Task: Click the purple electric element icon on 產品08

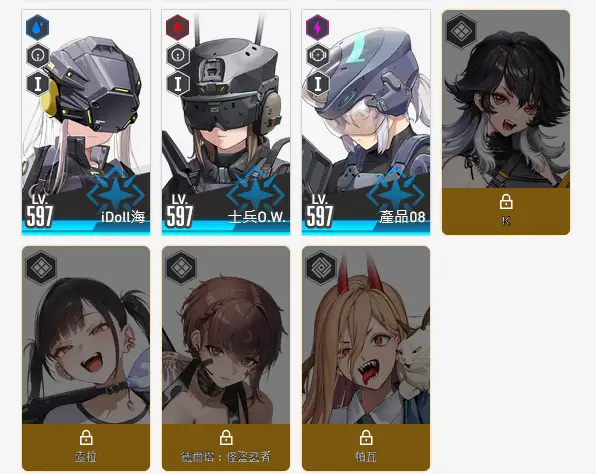Action: coord(317,27)
